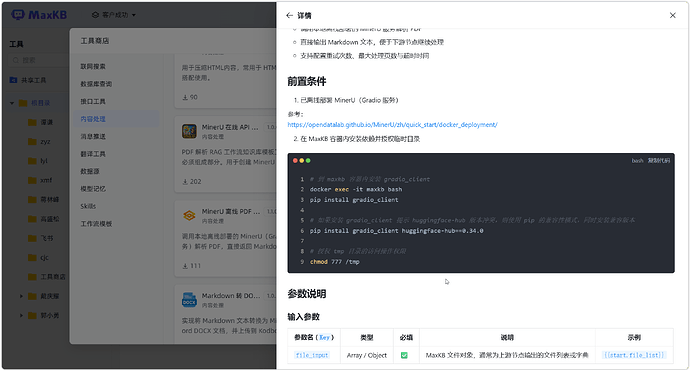The width and height of the screenshot is (690, 370).
Task: Open the cjc folder icon
Action: 32,258
